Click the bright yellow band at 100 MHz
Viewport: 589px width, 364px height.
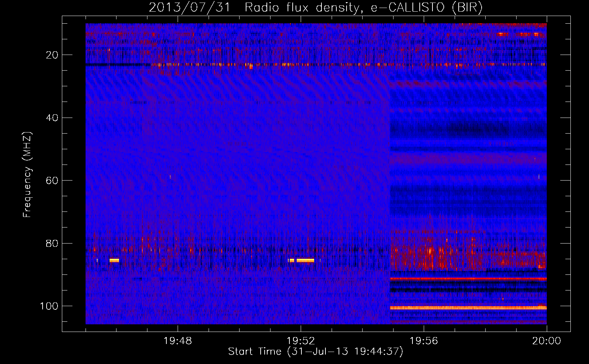click(x=468, y=308)
